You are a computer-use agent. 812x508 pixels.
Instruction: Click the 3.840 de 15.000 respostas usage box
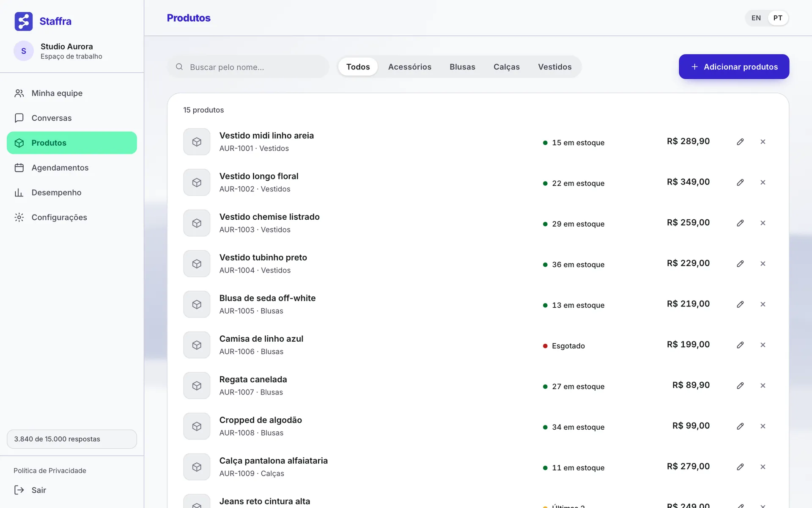[72, 439]
